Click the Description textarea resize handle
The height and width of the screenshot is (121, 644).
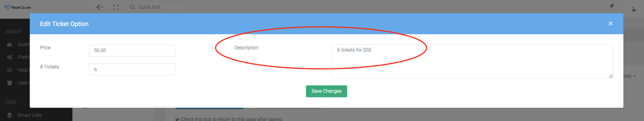click(x=611, y=76)
